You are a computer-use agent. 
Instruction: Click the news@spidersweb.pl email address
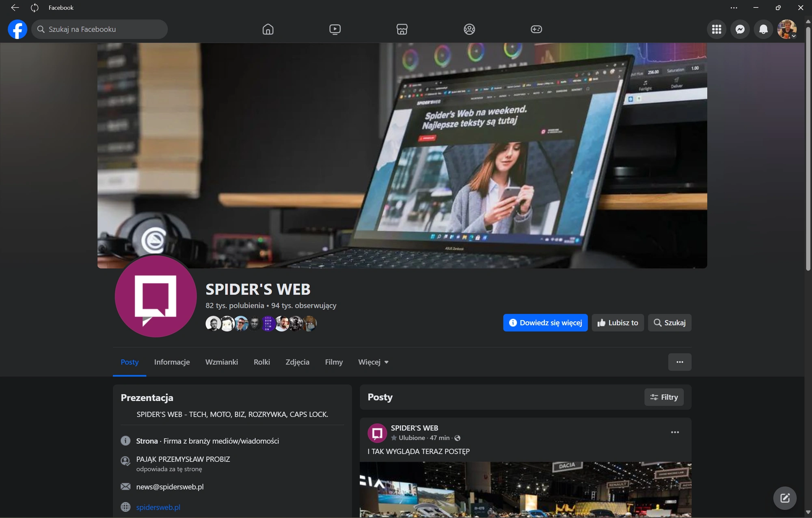pyautogui.click(x=170, y=487)
